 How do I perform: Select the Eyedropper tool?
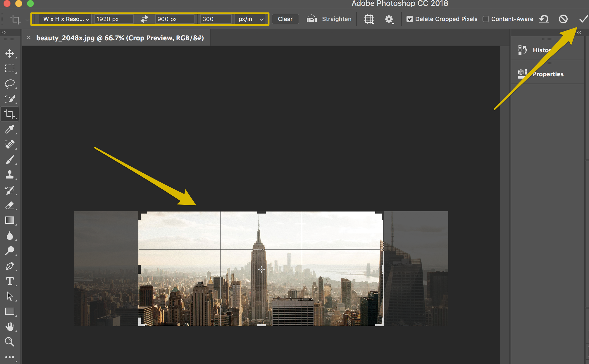[10, 129]
